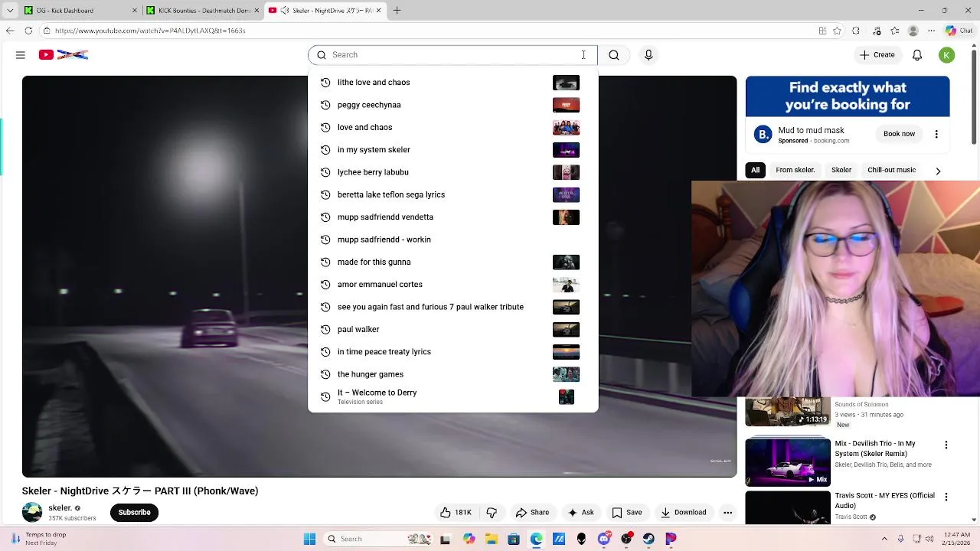Download the video with the Download button

point(683,512)
